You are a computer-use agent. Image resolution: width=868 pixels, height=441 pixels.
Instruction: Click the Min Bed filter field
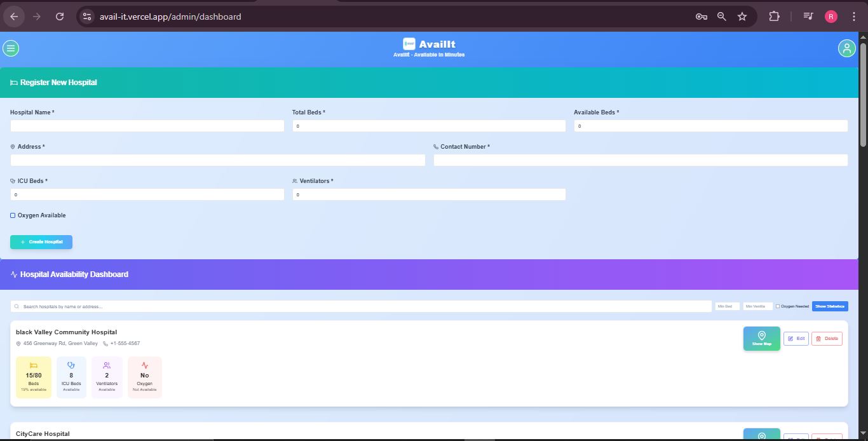coord(728,306)
